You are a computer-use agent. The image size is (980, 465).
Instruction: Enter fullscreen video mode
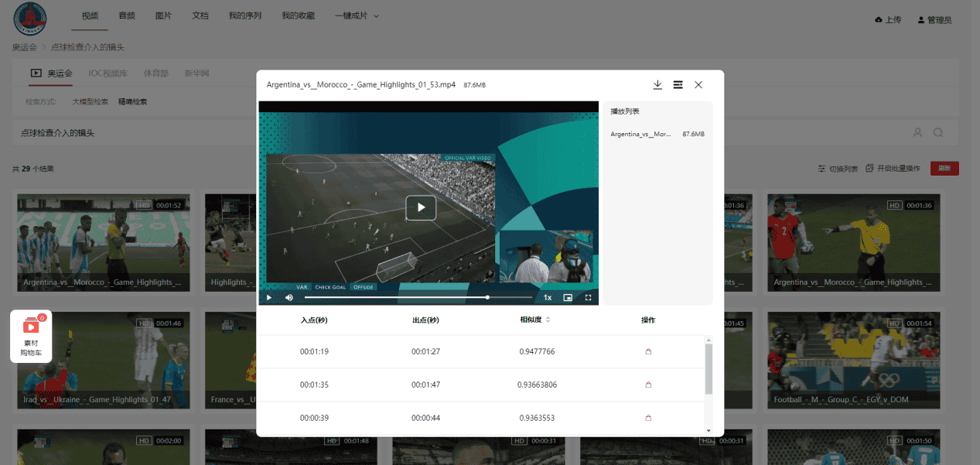(x=588, y=297)
